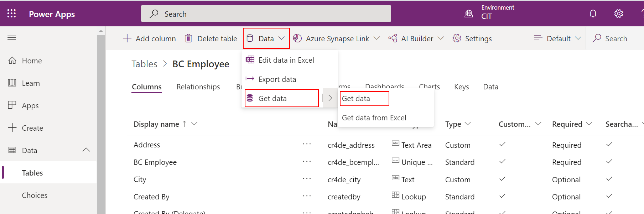Click the Create plus icon

coord(12,127)
